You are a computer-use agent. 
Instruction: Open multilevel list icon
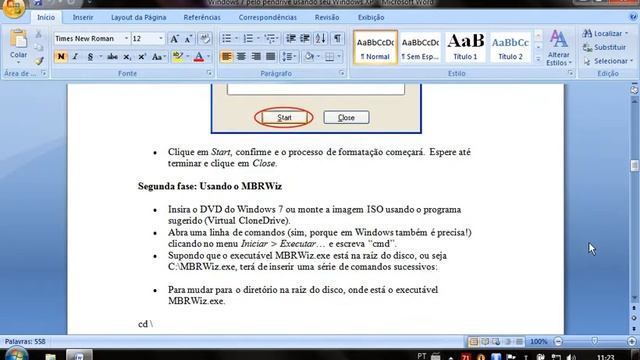point(270,39)
